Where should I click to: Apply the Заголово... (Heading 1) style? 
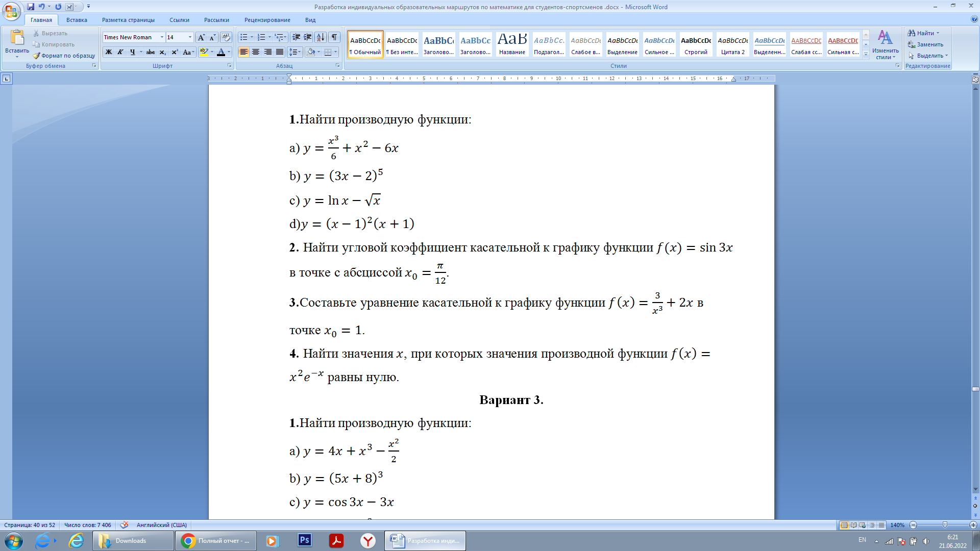pos(438,44)
